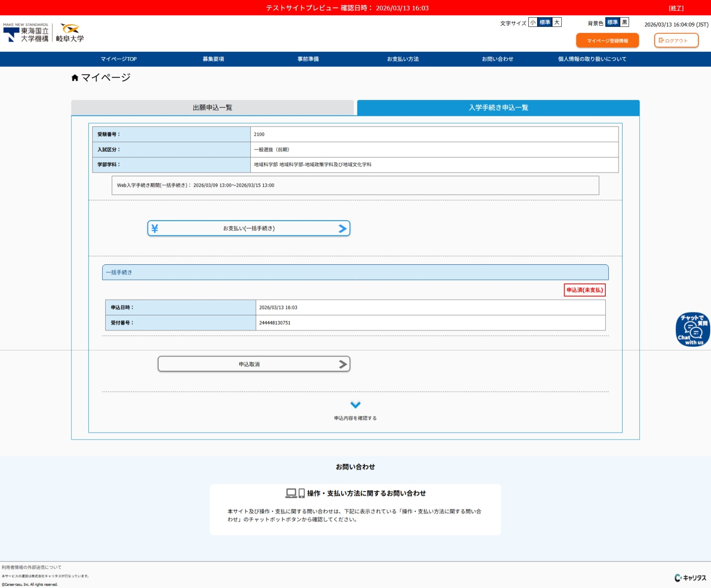
Task: Click the 受験番号 label cell
Action: pos(171,134)
